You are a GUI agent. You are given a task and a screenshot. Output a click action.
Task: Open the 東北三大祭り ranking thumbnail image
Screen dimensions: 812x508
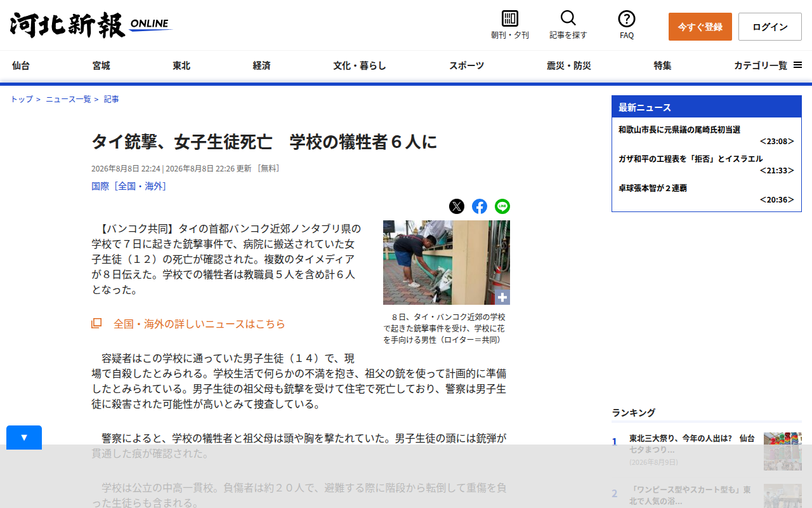(783, 451)
